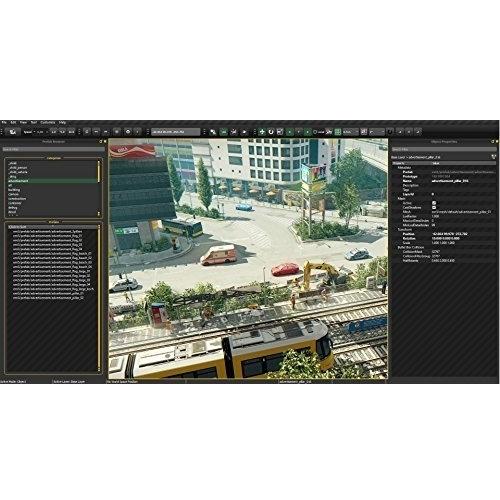Click the filter funnel icon in Object Properties
Image resolution: width=500 pixels, height=500 pixels.
click(494, 157)
